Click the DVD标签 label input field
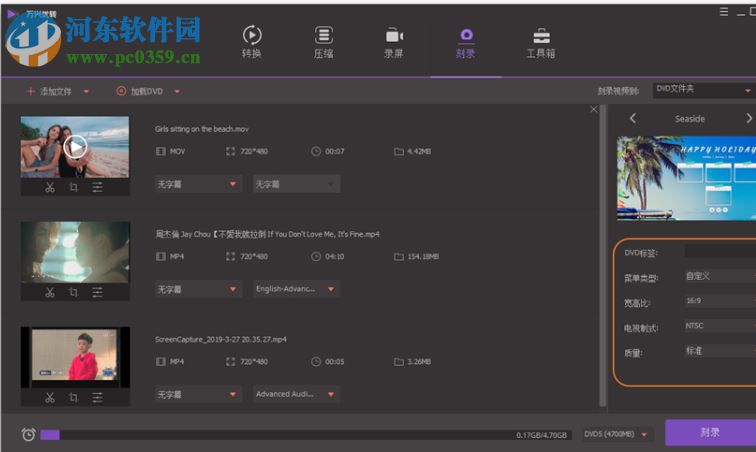756x452 pixels. point(720,251)
